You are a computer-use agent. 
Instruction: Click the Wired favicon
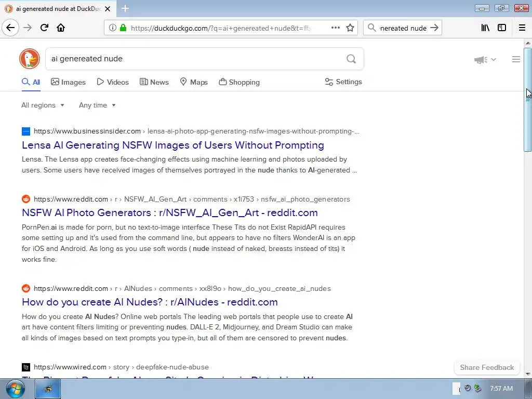(26, 367)
